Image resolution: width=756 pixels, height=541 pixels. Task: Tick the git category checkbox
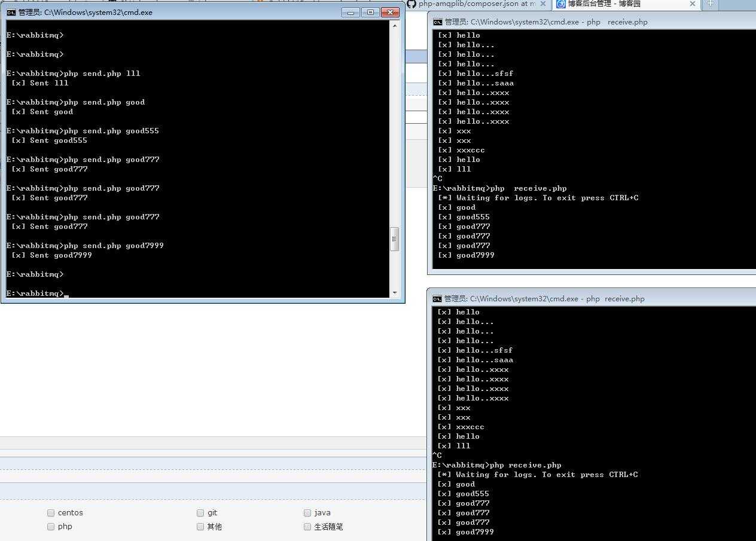coord(200,513)
